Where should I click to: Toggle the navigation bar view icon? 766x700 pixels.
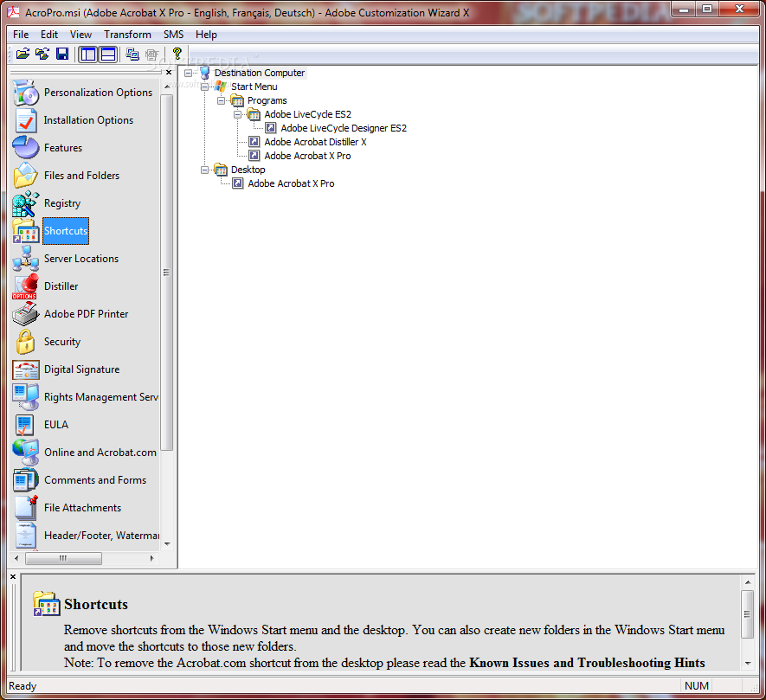point(88,54)
